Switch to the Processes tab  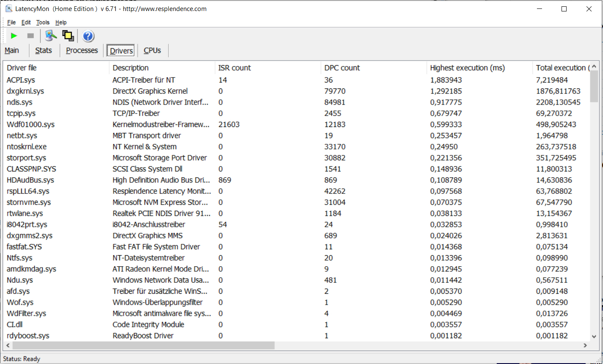pyautogui.click(x=82, y=50)
